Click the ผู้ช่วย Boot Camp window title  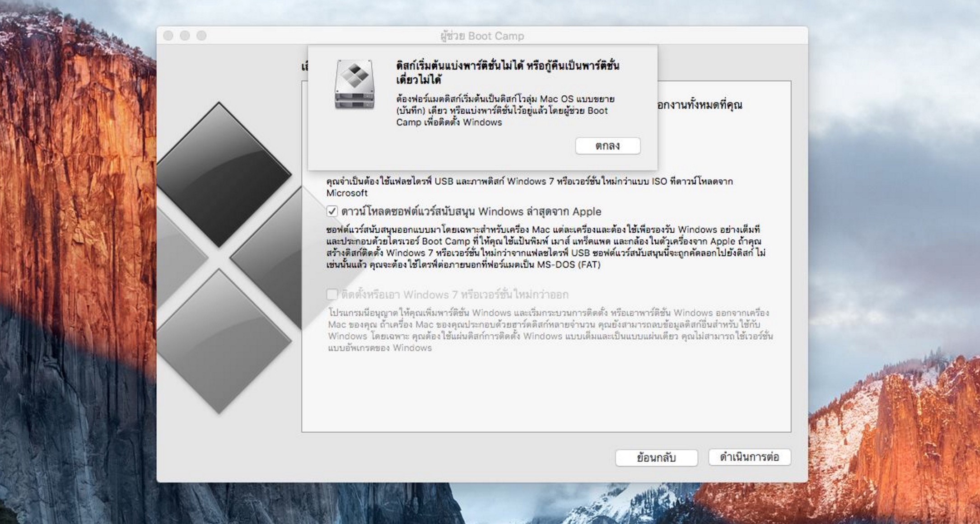pyautogui.click(x=482, y=36)
